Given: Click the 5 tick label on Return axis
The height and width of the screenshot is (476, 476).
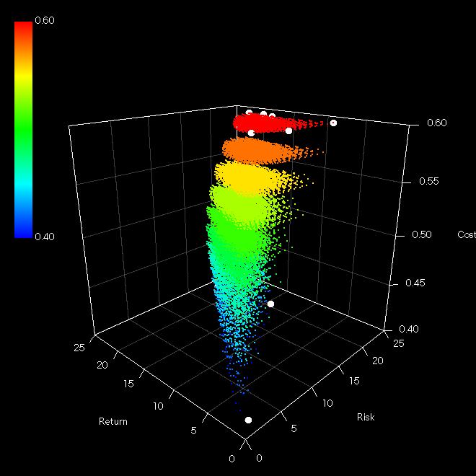Looking at the screenshot, I should point(194,431).
